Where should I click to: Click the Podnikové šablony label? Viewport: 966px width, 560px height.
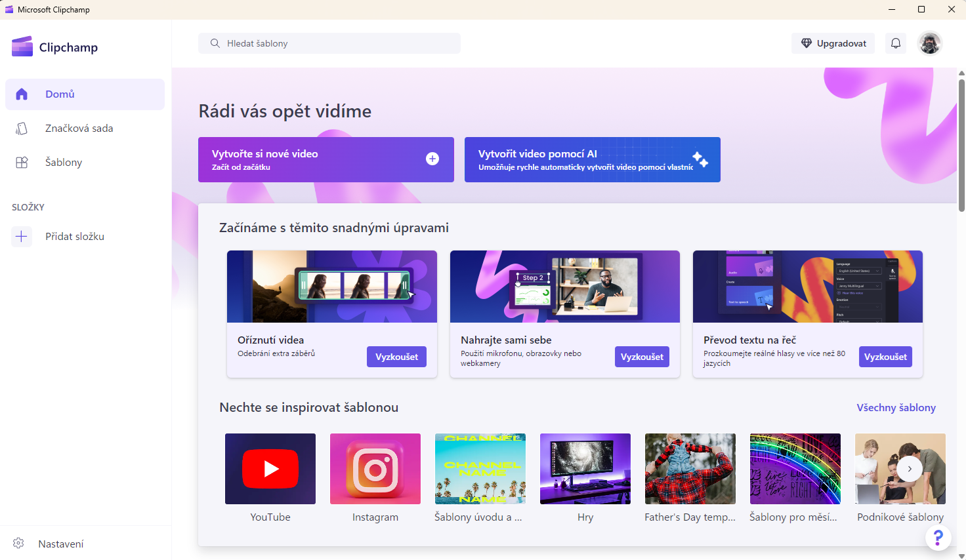(900, 517)
